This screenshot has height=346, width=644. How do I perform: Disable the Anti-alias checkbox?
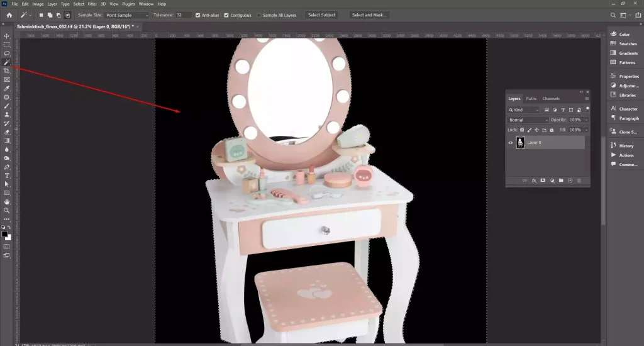[199, 15]
